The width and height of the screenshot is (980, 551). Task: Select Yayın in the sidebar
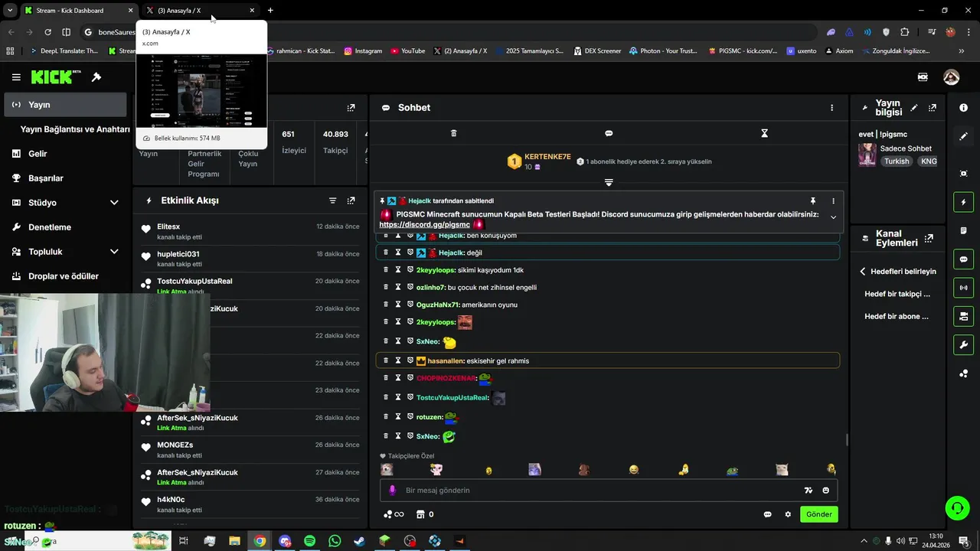(x=65, y=105)
